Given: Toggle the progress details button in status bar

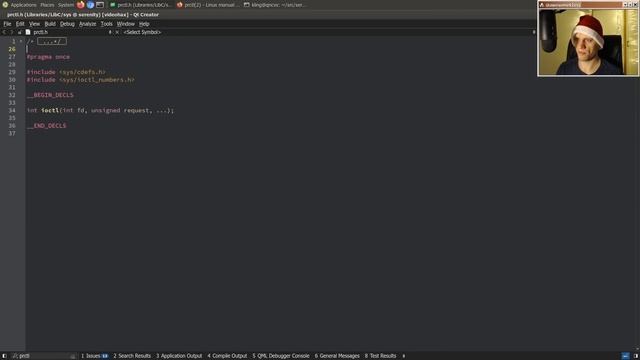Looking at the screenshot, I should point(625,356).
